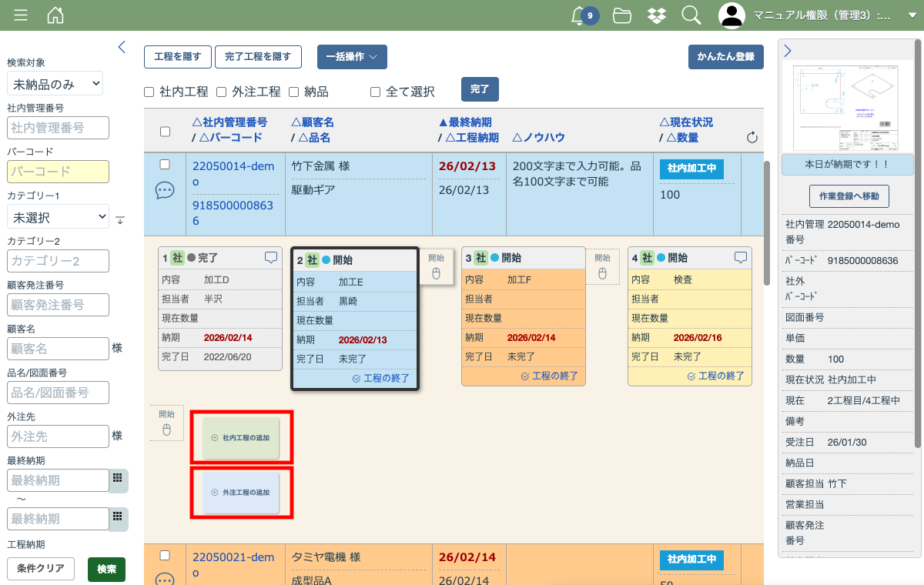Open the カテゴリー1 未選択 dropdown
Image resolution: width=924 pixels, height=585 pixels.
[x=58, y=218]
